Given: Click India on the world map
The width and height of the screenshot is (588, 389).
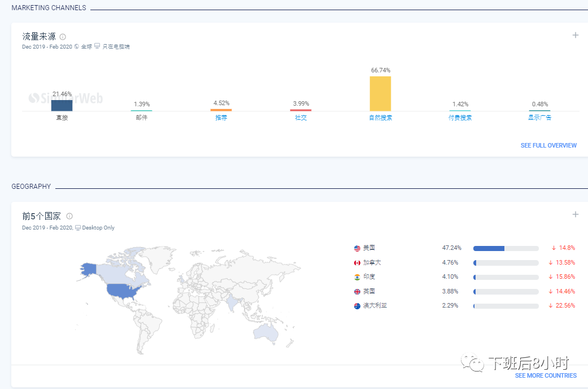Looking at the screenshot, I should [x=233, y=302].
